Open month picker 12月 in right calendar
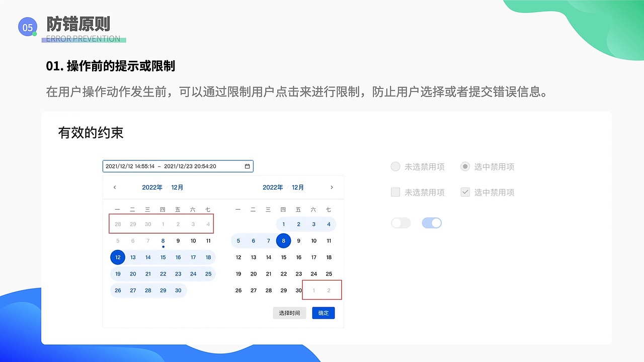The height and width of the screenshot is (362, 644). tap(298, 188)
